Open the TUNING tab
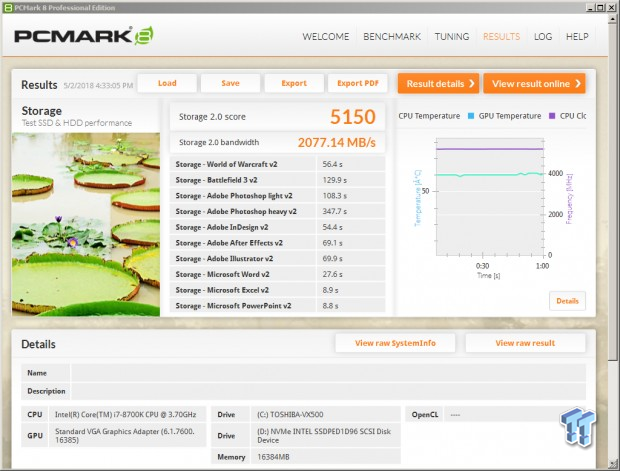This screenshot has height=471, width=620. point(452,37)
